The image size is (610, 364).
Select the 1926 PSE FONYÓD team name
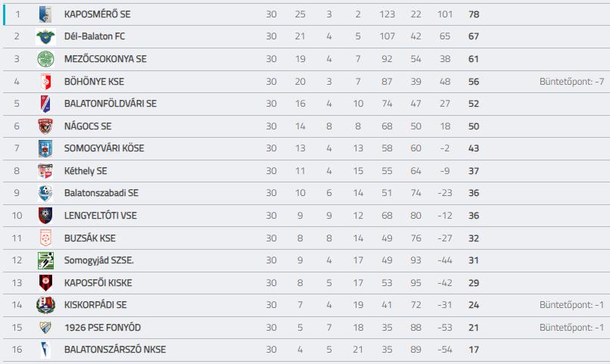(103, 328)
